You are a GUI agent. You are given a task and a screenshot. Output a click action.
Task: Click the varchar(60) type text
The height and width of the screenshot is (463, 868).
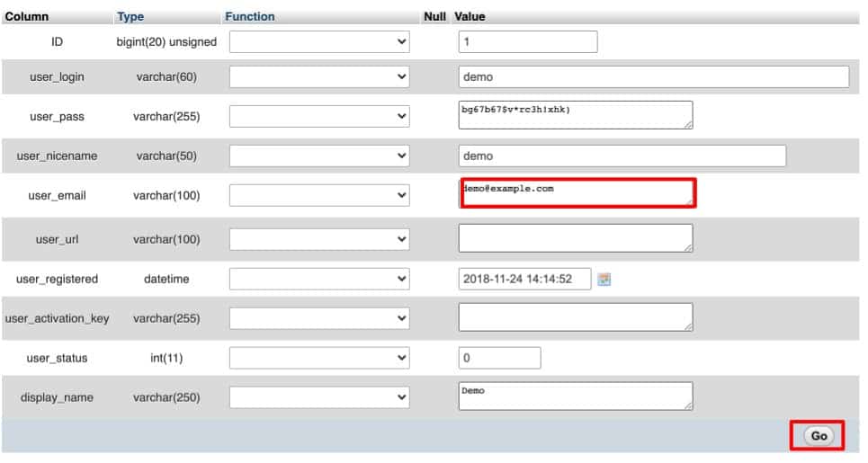pos(166,77)
